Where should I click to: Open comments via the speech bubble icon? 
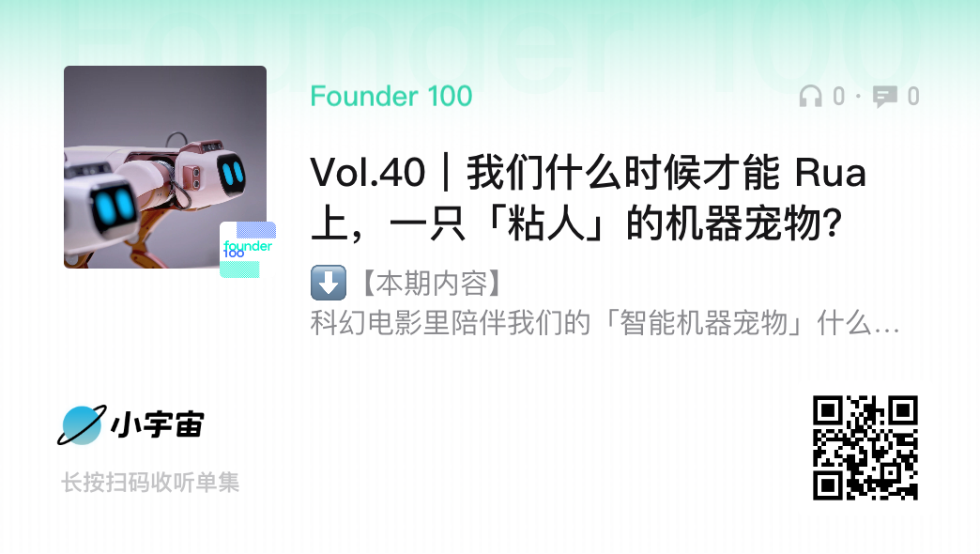[885, 97]
